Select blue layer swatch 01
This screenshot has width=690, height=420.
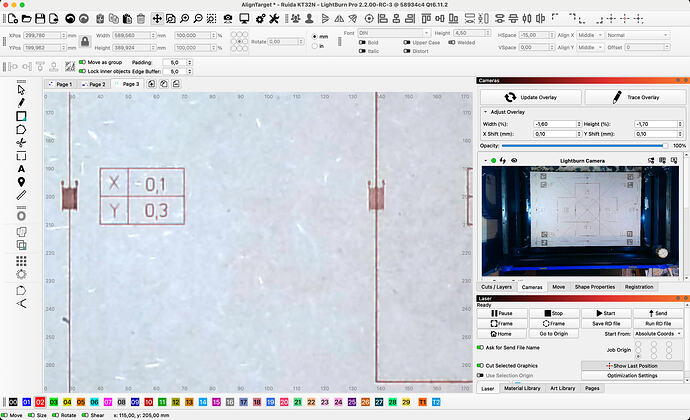[x=26, y=402]
